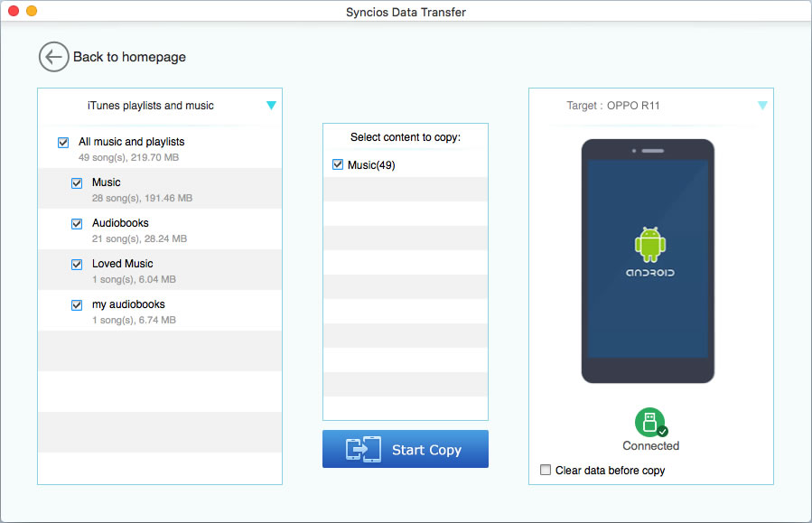Click the 'Clear data before copy' label text

coord(610,471)
